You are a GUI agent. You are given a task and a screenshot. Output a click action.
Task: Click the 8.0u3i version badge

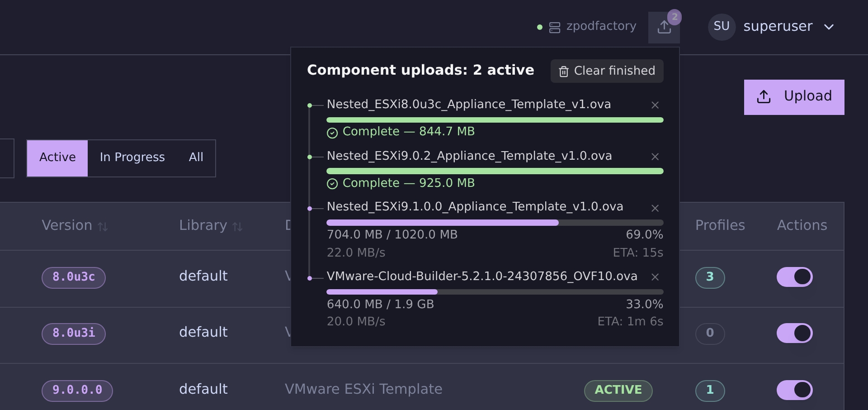tap(74, 334)
